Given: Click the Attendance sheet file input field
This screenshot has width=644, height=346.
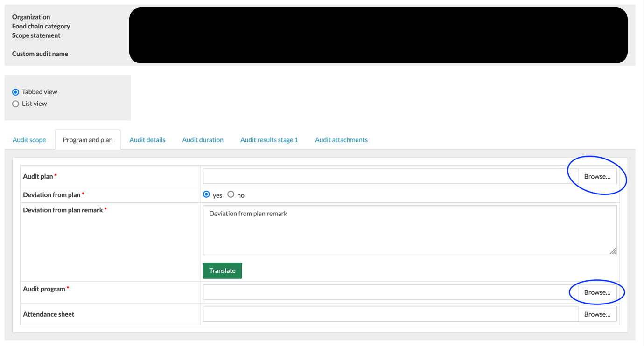Looking at the screenshot, I should pos(390,314).
